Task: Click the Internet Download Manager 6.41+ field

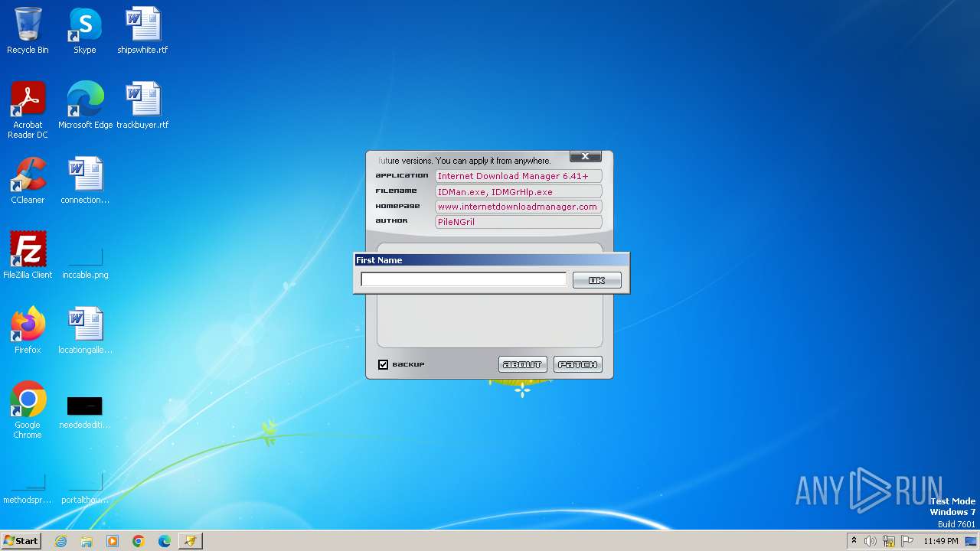Action: [x=518, y=176]
